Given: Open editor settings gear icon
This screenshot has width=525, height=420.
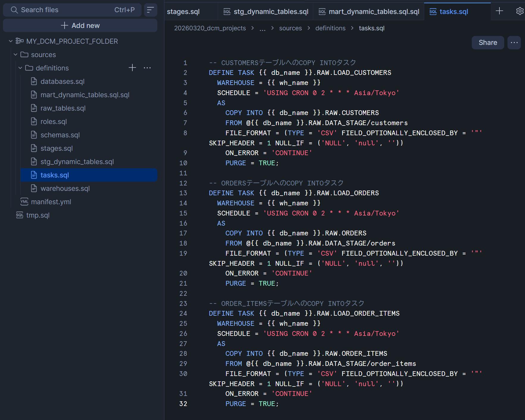Looking at the screenshot, I should (520, 11).
